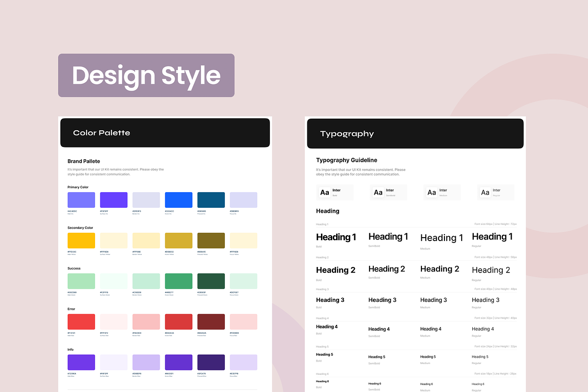This screenshot has height=392, width=588.
Task: Click the Brand Pallete section title
Action: coord(84,161)
